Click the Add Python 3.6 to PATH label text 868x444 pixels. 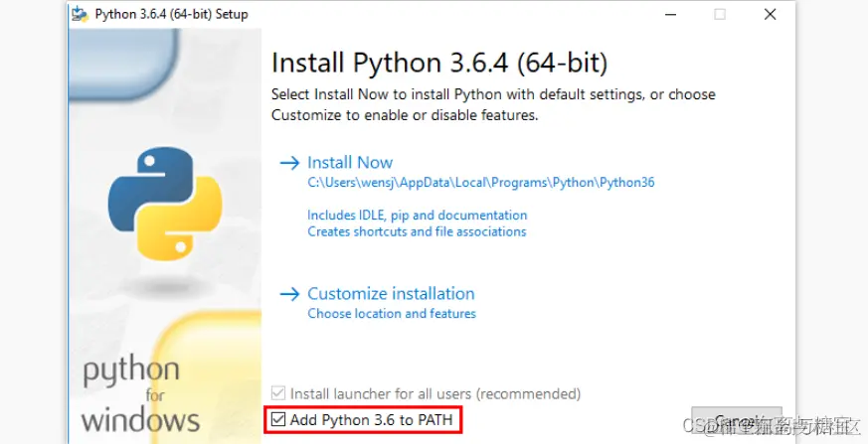pyautogui.click(x=371, y=420)
